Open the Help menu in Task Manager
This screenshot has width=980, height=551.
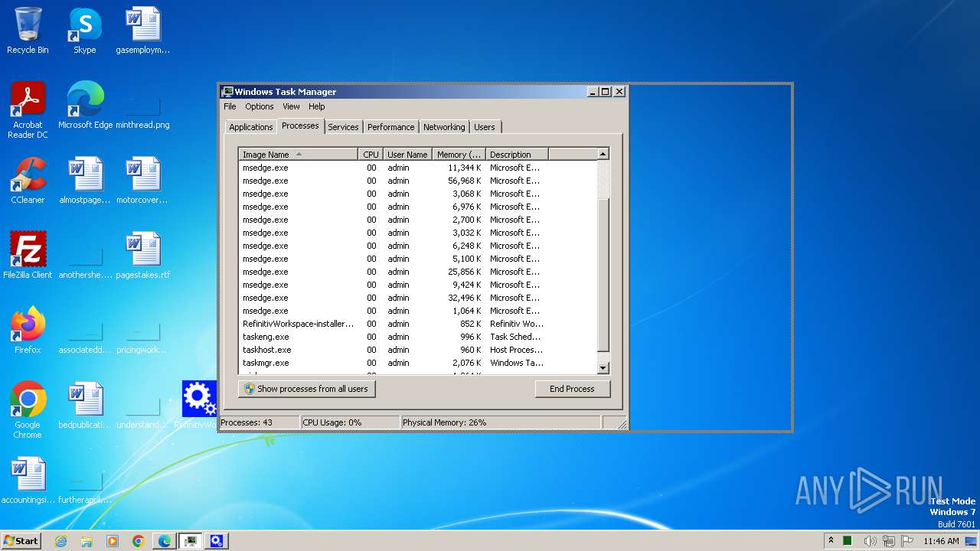(317, 106)
